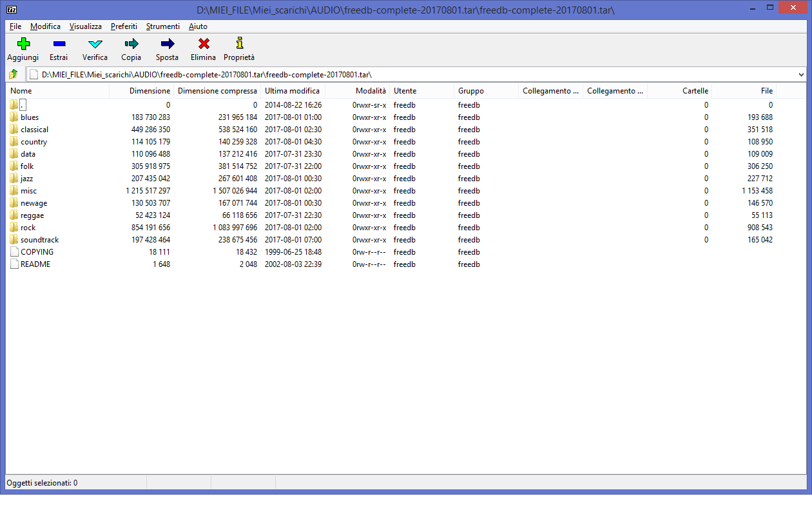Click the folk compressed size 381 514 752
This screenshot has width=812, height=512.
coord(238,166)
